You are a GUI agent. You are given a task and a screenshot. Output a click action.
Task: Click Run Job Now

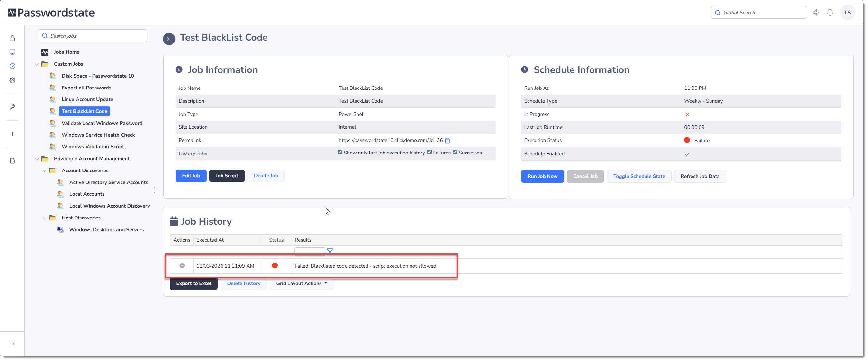coord(542,176)
